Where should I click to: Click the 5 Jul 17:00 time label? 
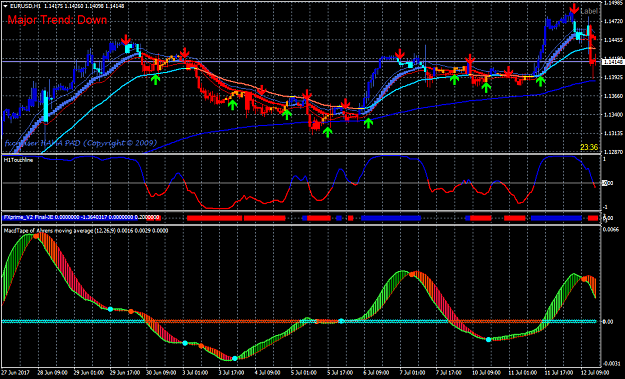click(341, 373)
